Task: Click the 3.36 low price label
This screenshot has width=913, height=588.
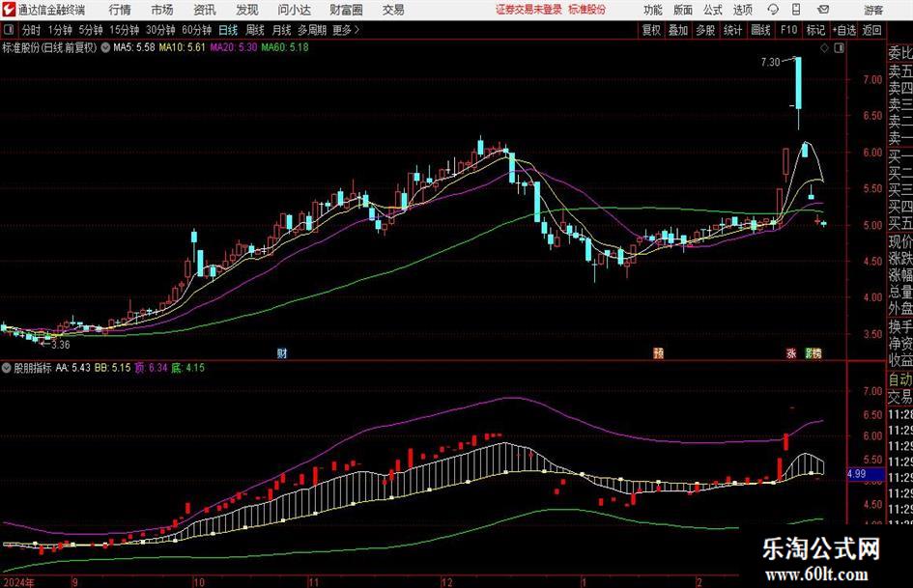Action: point(61,345)
